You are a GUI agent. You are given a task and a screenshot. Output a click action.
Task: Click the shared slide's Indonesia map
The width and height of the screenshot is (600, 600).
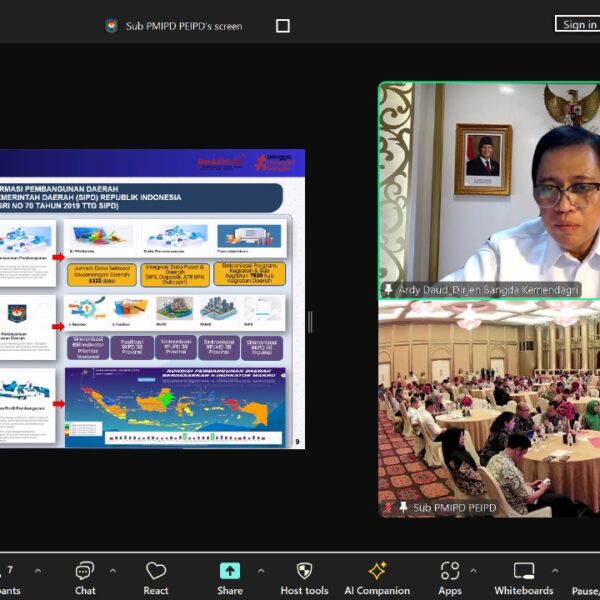tap(175, 407)
